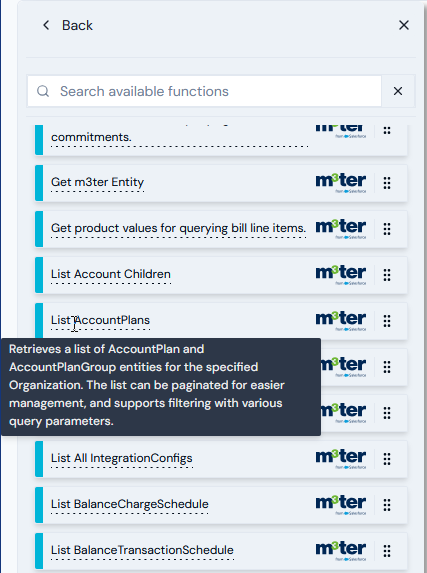Click drag handle for List BalanceChargeSchedule
This screenshot has width=427, height=573.
387,505
